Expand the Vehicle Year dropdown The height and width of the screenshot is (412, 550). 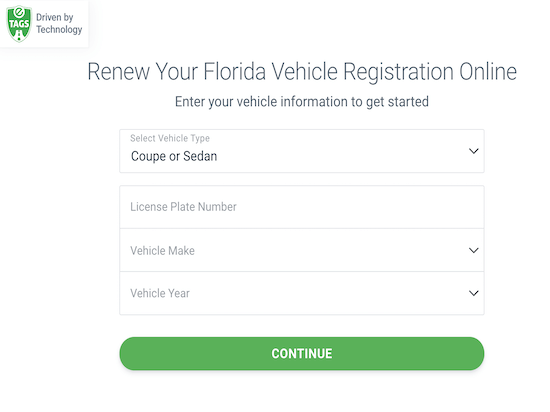(x=302, y=293)
